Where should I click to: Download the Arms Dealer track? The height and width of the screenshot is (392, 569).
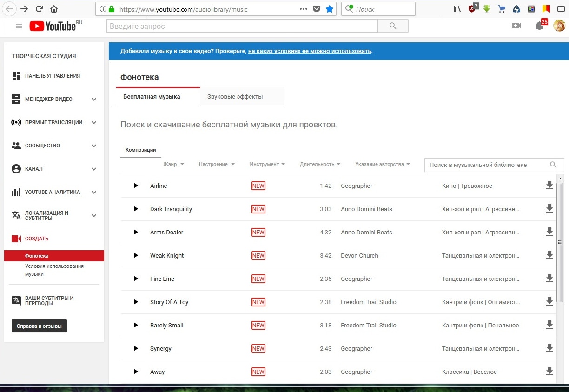click(549, 232)
